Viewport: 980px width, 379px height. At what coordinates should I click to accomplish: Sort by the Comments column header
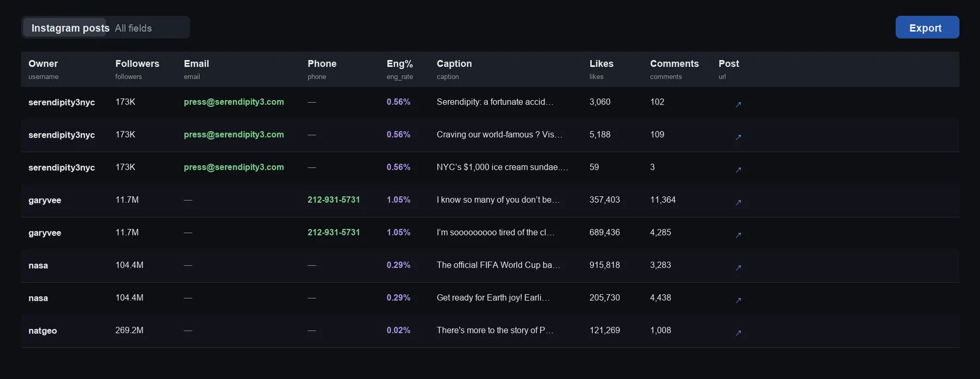(674, 64)
